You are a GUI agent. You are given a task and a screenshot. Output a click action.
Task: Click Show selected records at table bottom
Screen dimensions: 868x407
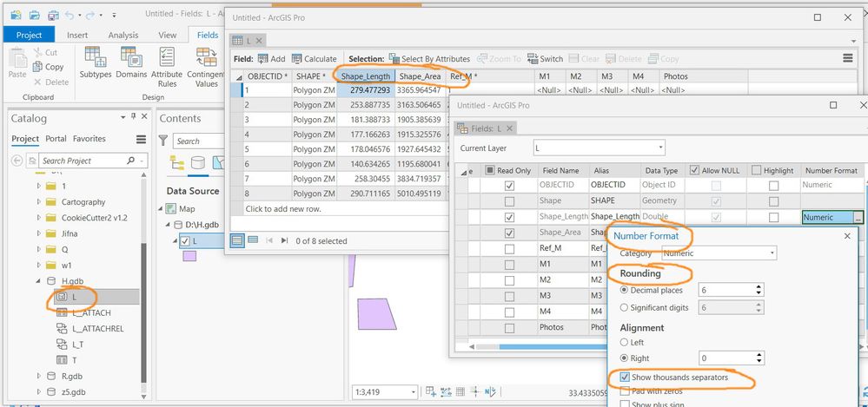(x=253, y=240)
